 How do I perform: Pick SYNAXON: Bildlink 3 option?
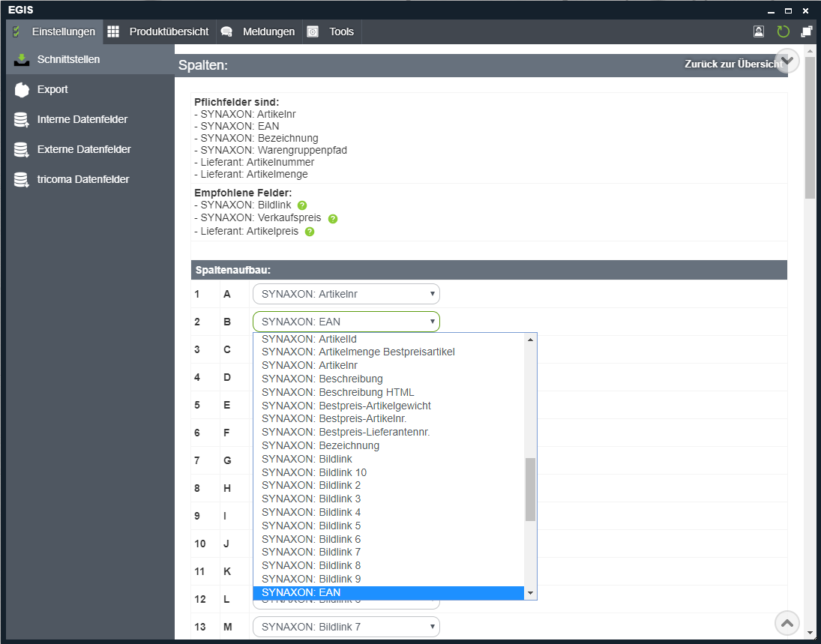(388, 499)
